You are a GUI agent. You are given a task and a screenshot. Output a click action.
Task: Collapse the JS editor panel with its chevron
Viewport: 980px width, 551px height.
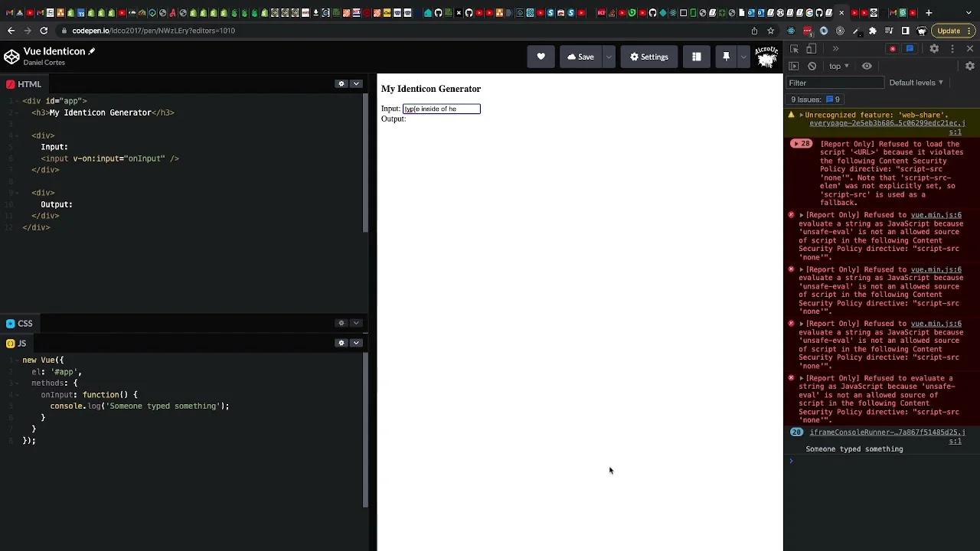point(356,342)
